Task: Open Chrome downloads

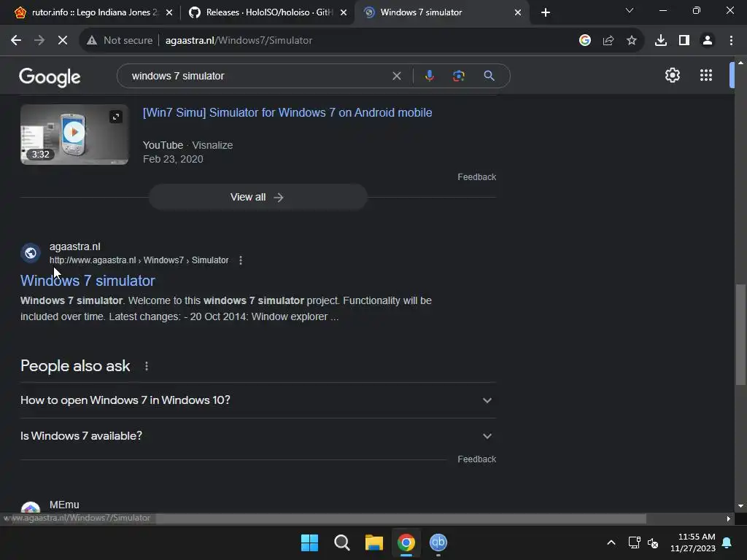Action: 660,41
